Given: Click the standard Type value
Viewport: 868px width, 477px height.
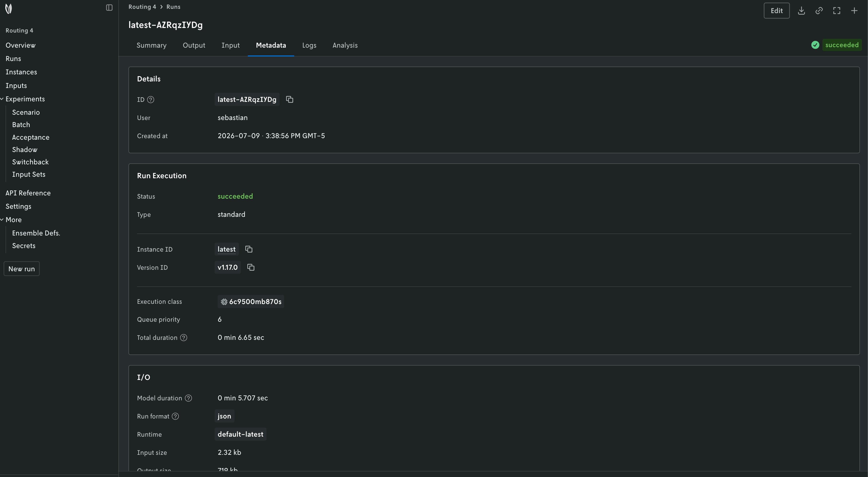Looking at the screenshot, I should (x=231, y=215).
